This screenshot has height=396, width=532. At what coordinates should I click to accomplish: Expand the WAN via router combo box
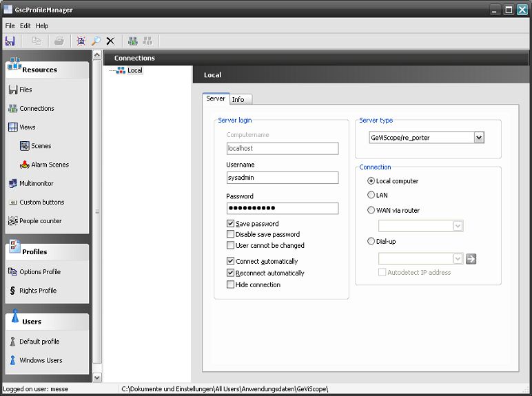[458, 226]
